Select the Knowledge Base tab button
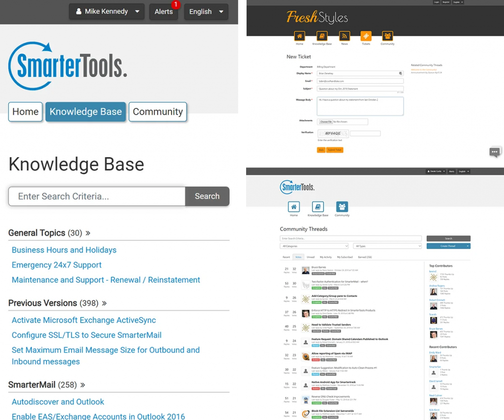Screen dimensions: 504x420 pos(86,112)
